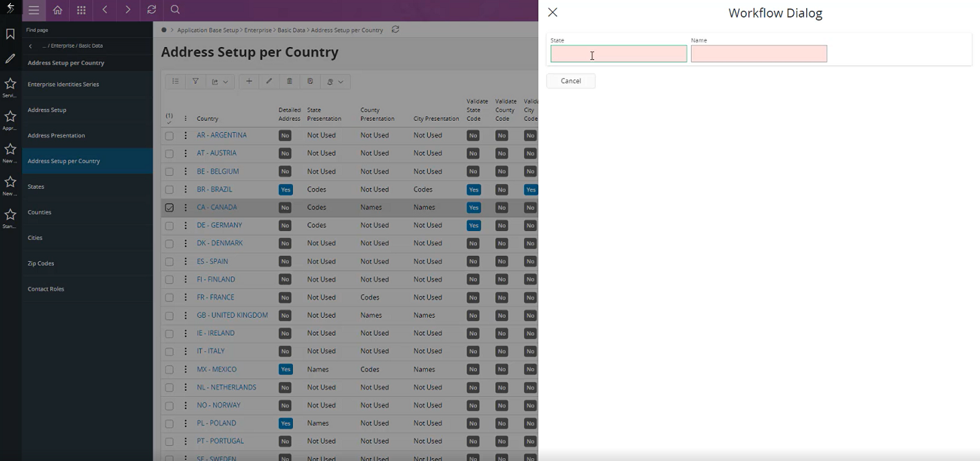Open the filter options in the toolbar
Screen dimensions: 980x461
coord(196,81)
